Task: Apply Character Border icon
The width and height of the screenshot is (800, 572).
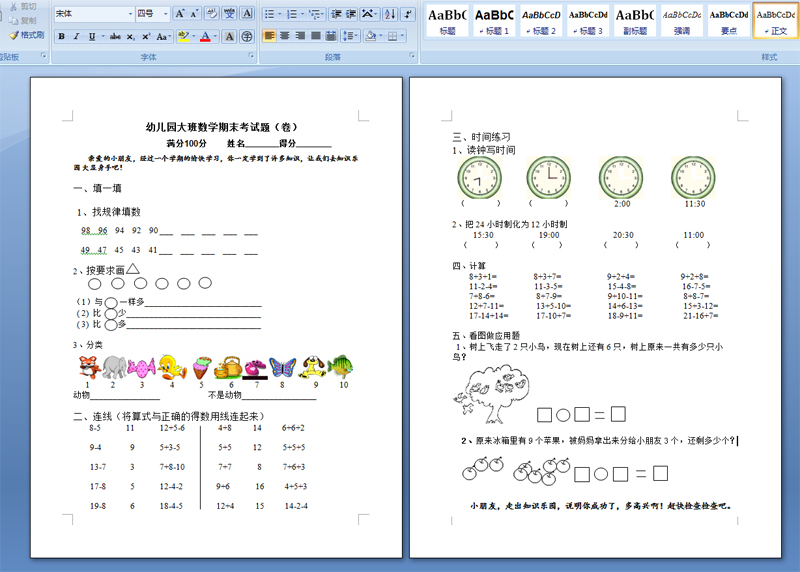Action: click(x=247, y=14)
